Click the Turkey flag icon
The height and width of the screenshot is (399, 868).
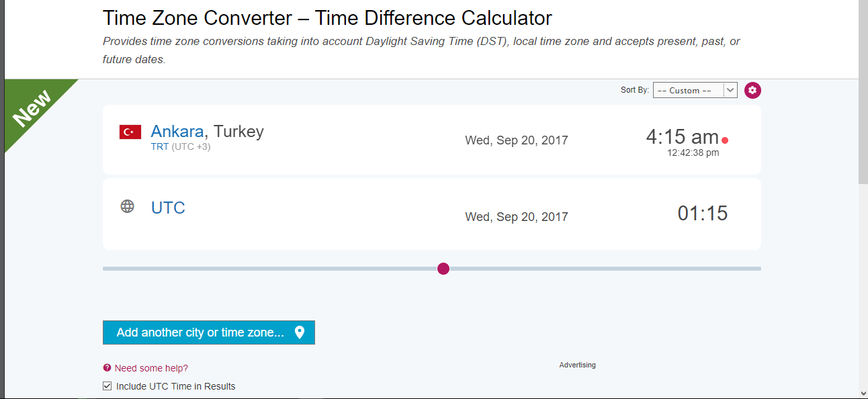click(130, 132)
